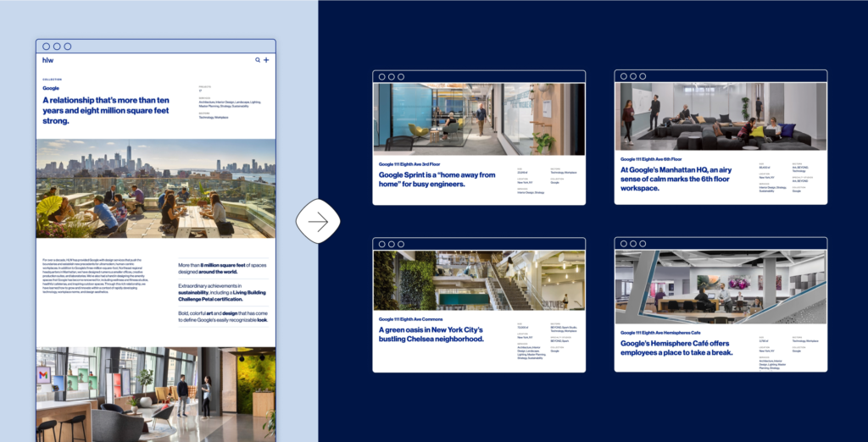The height and width of the screenshot is (442, 868).
Task: Click the services list starting with Architecture
Action: pyautogui.click(x=230, y=103)
